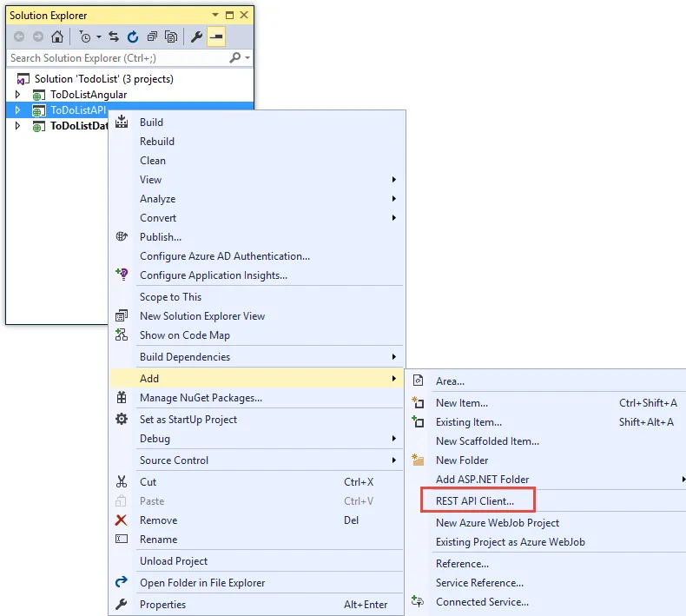Select REST API Client...
The image size is (686, 616).
pos(475,500)
